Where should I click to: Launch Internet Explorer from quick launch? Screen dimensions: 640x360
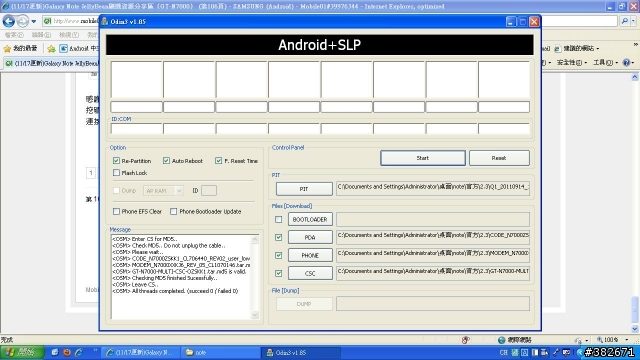78,352
